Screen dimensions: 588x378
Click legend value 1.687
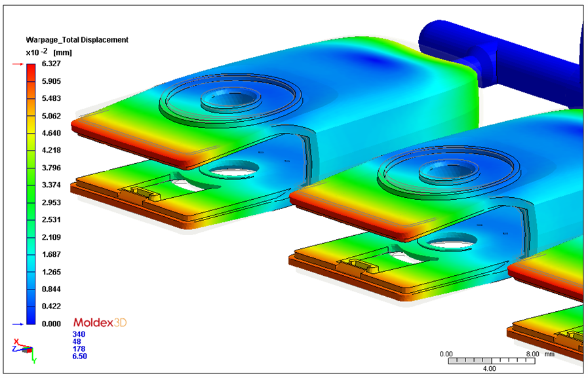(51, 254)
